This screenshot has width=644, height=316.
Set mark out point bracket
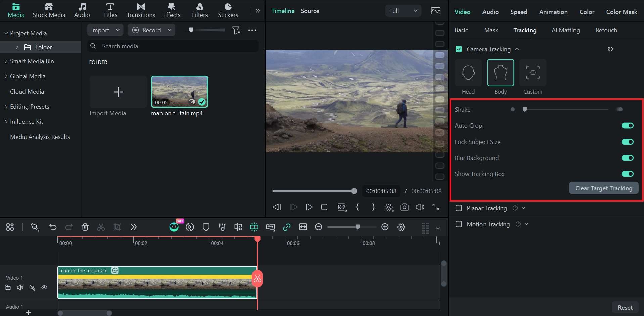tap(373, 207)
